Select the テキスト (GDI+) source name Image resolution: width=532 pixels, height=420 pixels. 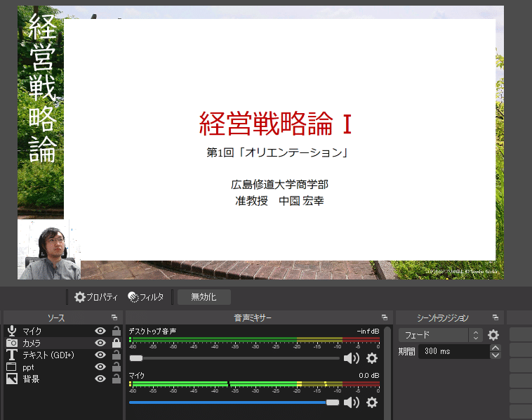(48, 355)
